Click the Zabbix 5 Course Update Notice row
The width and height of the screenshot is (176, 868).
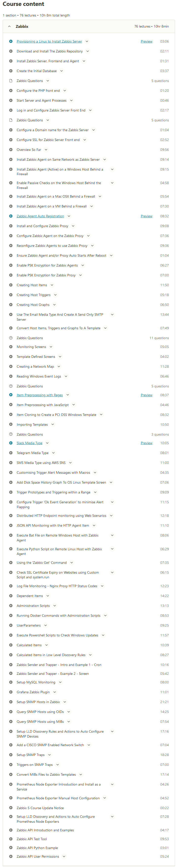coord(40,808)
